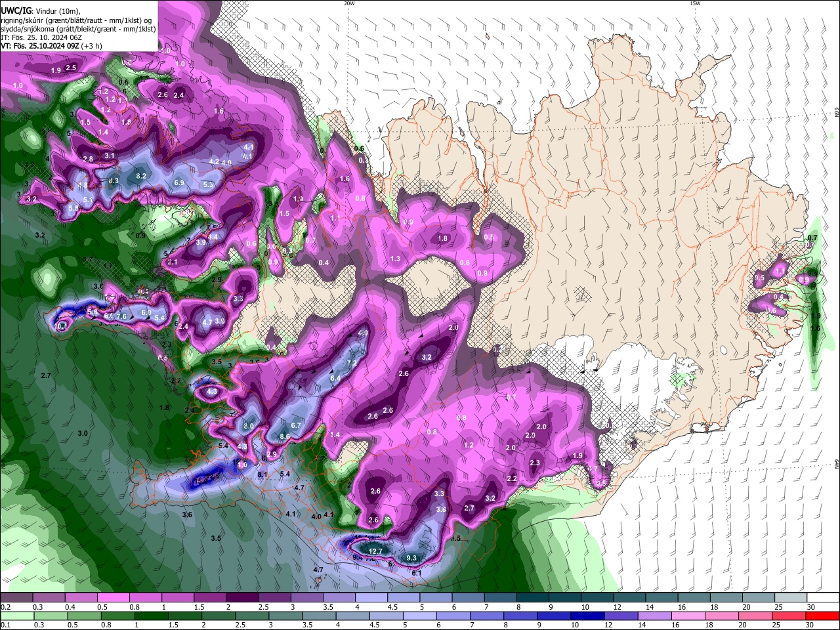Click the precipitation value '4.2' on the map
The width and height of the screenshot is (840, 630).
coord(214,161)
